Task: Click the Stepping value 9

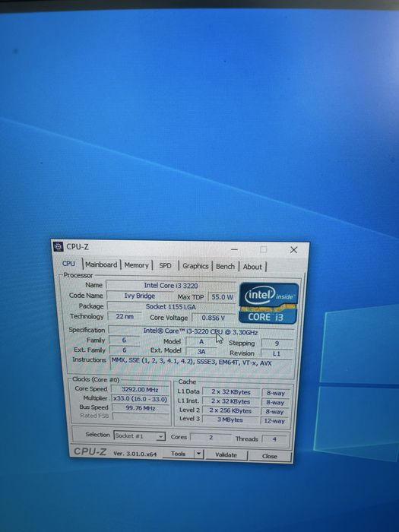Action: tap(277, 344)
